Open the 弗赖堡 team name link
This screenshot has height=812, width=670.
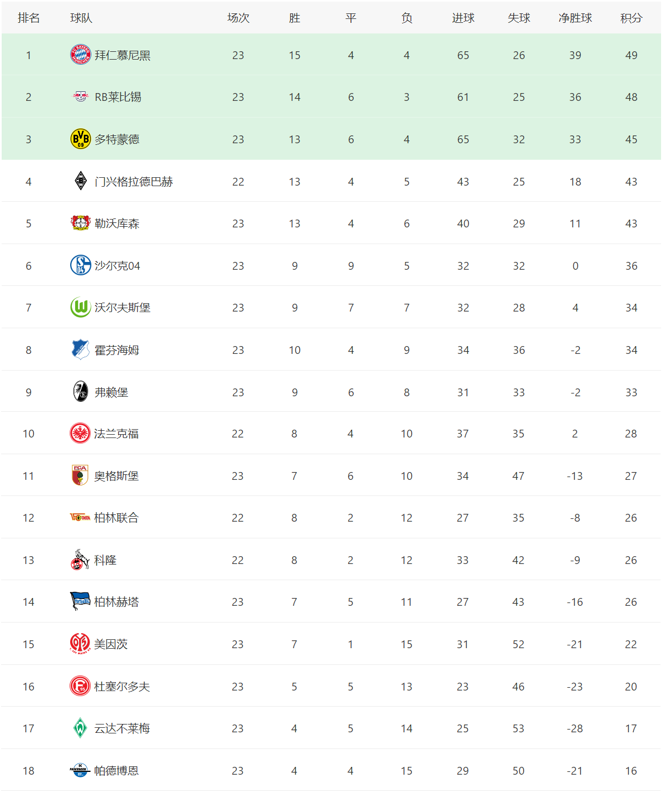click(111, 392)
